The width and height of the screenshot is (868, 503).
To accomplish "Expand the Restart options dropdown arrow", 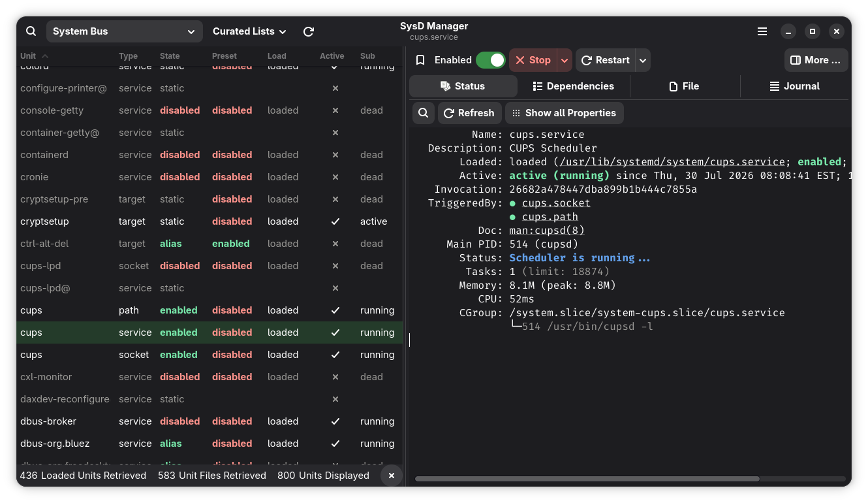I will point(643,60).
